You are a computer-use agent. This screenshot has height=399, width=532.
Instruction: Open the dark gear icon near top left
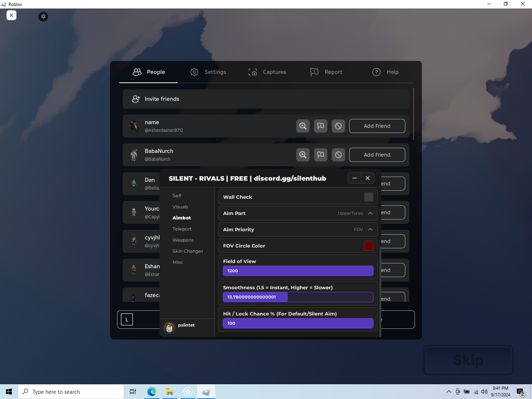click(x=43, y=16)
